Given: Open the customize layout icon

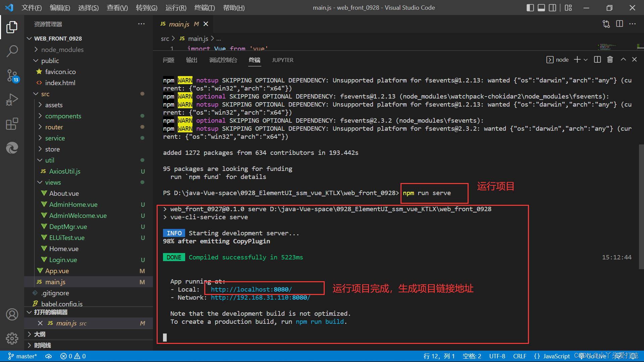Looking at the screenshot, I should pos(568,8).
